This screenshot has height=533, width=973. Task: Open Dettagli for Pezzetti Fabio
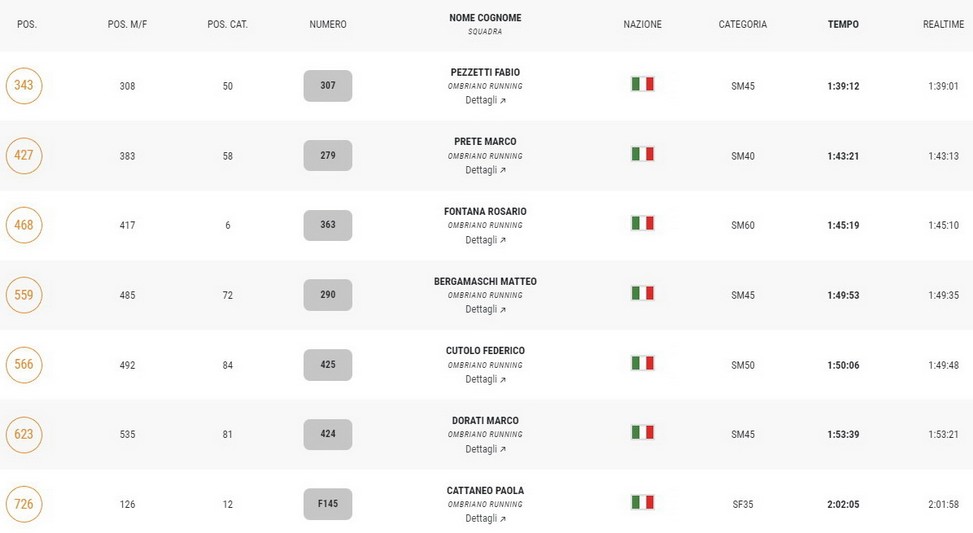[x=485, y=100]
